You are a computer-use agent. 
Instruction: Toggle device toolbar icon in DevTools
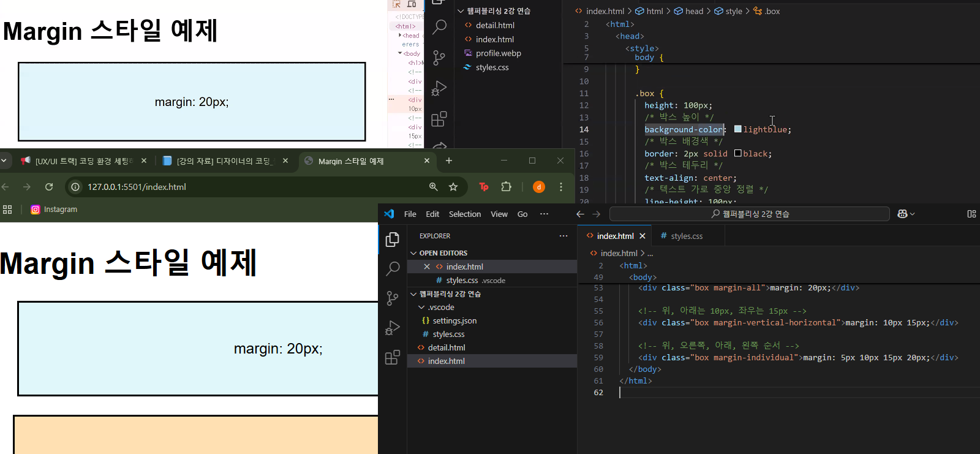tap(412, 4)
